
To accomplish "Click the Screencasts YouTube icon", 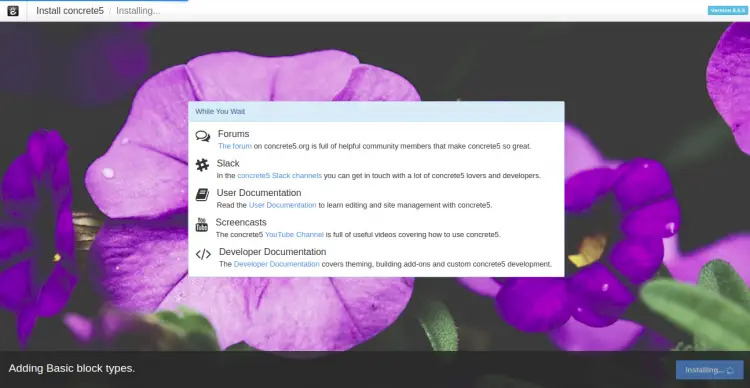I will (202, 224).
